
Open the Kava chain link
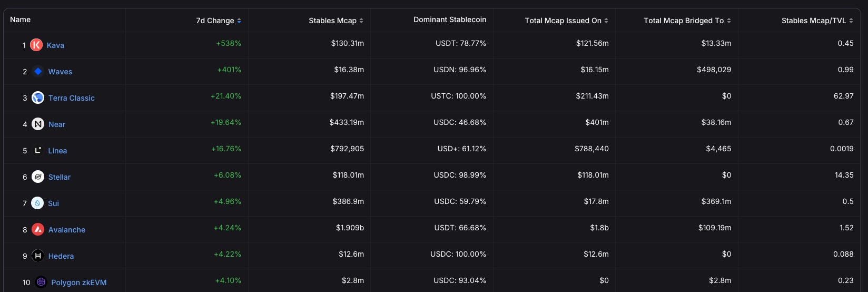pos(55,45)
